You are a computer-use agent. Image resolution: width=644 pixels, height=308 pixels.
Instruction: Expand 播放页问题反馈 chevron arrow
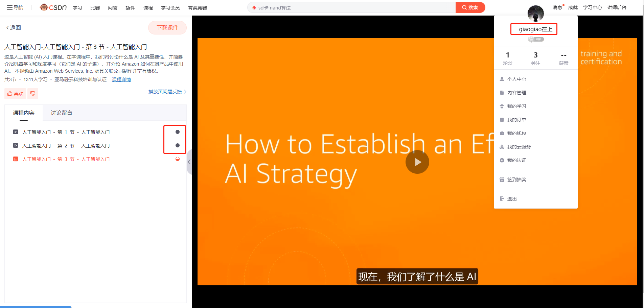coord(185,92)
